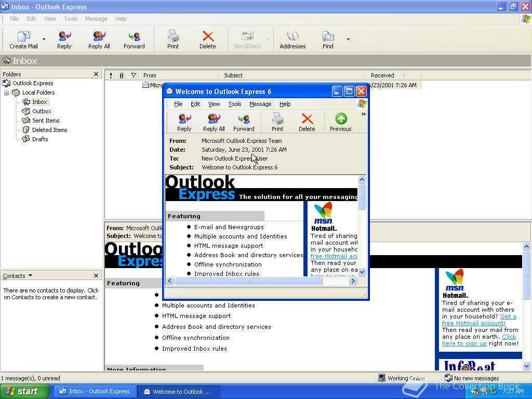Close the Folders pane
This screenshot has width=532, height=399.
[96, 74]
